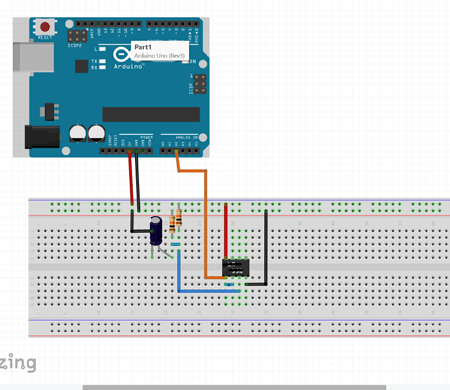Click the red reset button on Arduino
This screenshot has width=450, height=390.
[x=45, y=27]
